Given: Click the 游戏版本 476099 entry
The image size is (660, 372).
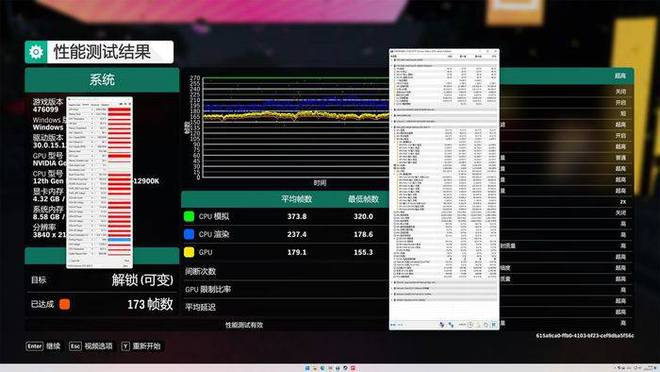Looking at the screenshot, I should click(x=48, y=106).
